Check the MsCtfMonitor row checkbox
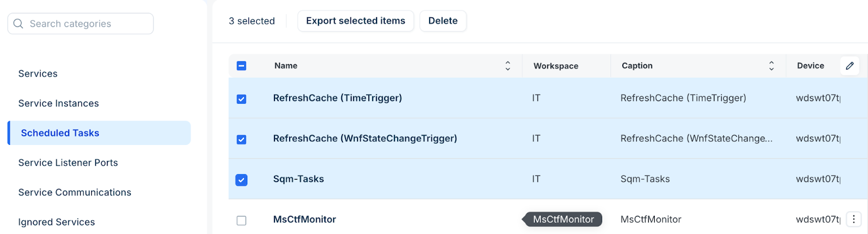The width and height of the screenshot is (868, 234). [241, 220]
